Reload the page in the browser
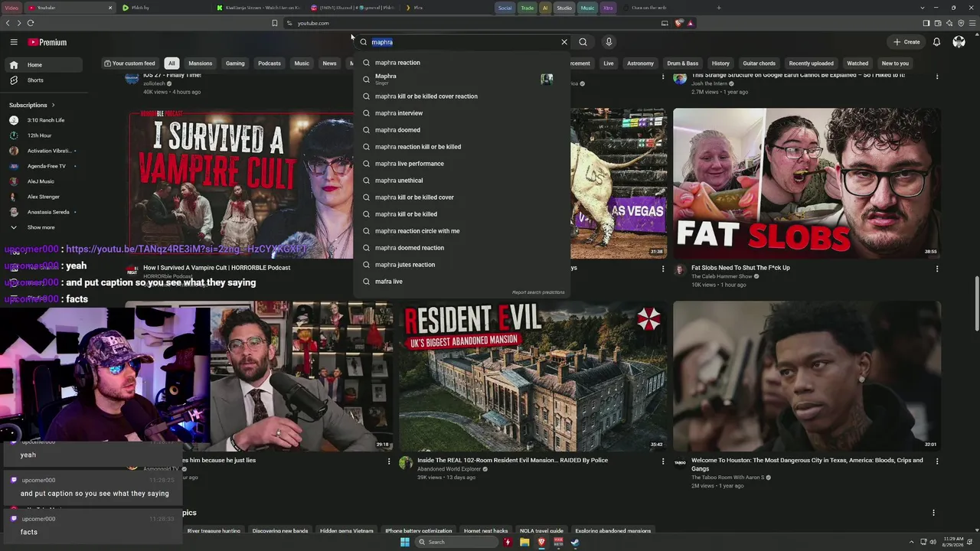This screenshot has height=551, width=980. click(31, 23)
